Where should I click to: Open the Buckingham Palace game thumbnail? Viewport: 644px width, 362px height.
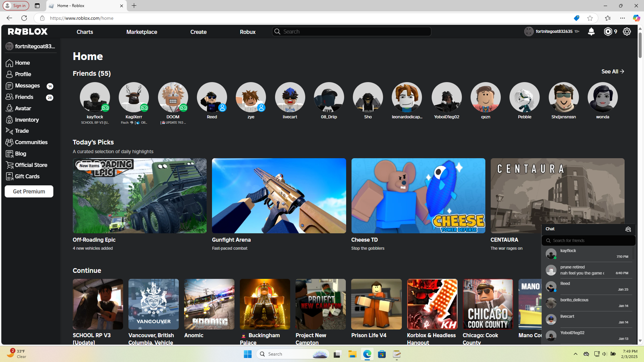tap(265, 304)
